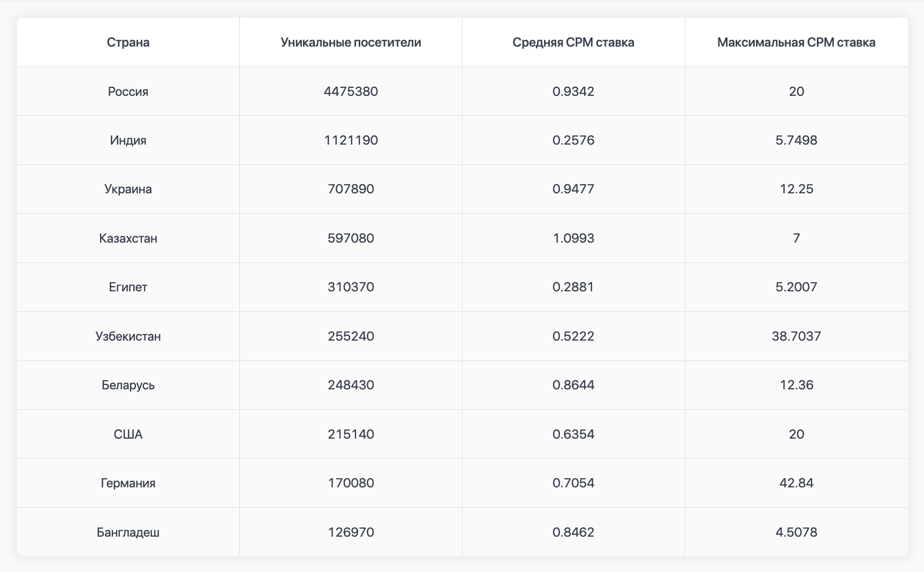Click maximum CPM value 12.25
The image size is (924, 572).
pyautogui.click(x=796, y=189)
